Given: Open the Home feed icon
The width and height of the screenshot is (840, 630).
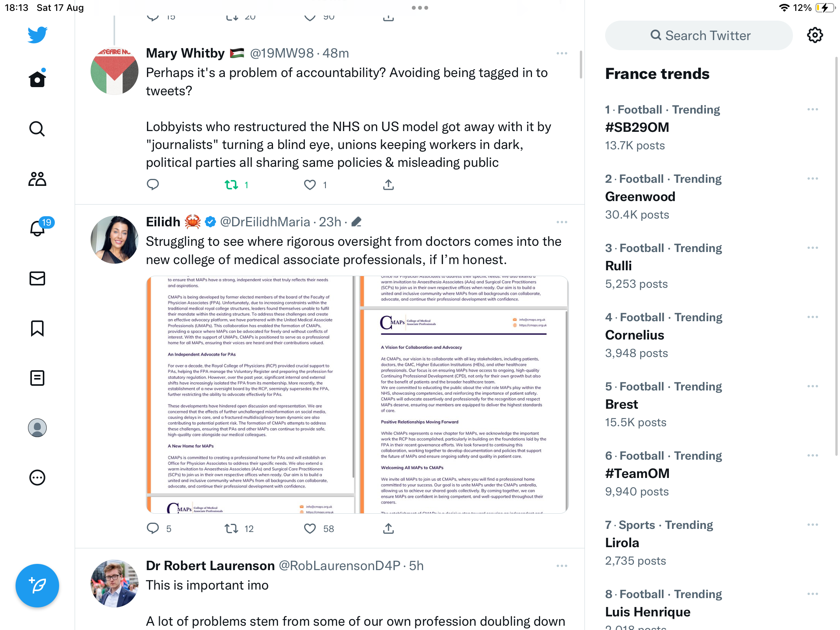Looking at the screenshot, I should click(x=37, y=79).
